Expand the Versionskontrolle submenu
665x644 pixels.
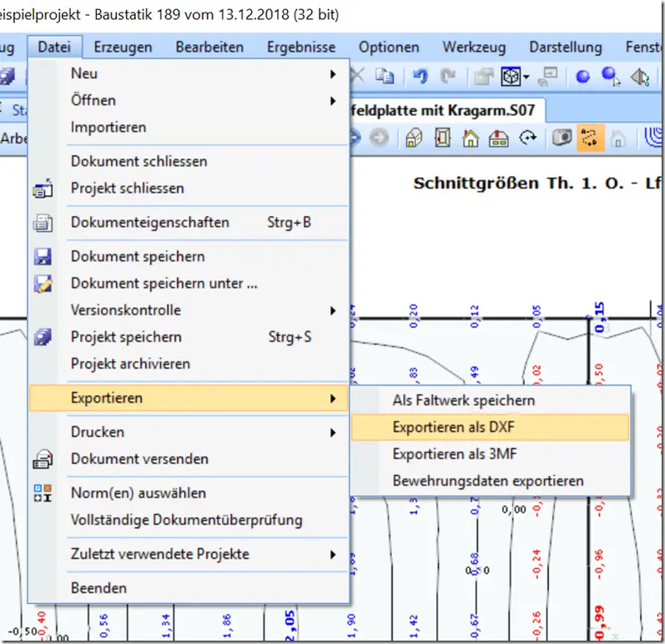pyautogui.click(x=189, y=310)
